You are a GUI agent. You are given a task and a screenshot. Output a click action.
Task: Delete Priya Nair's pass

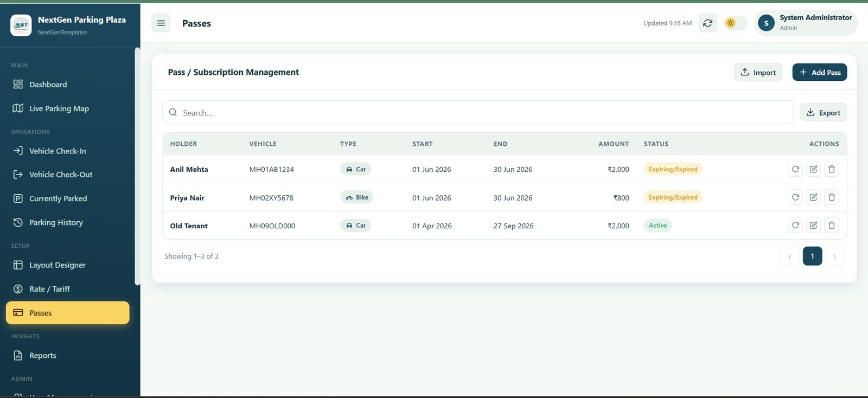[831, 197]
